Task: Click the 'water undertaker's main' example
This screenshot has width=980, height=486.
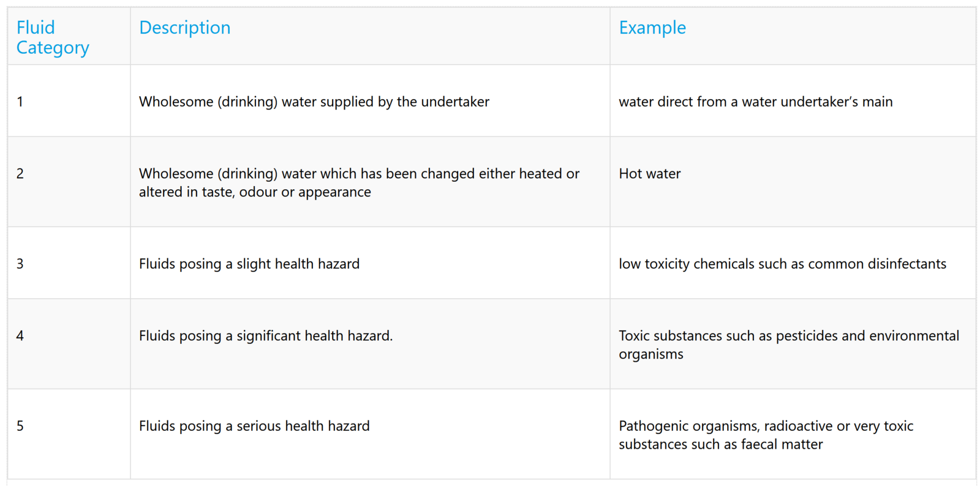Action: (x=755, y=102)
